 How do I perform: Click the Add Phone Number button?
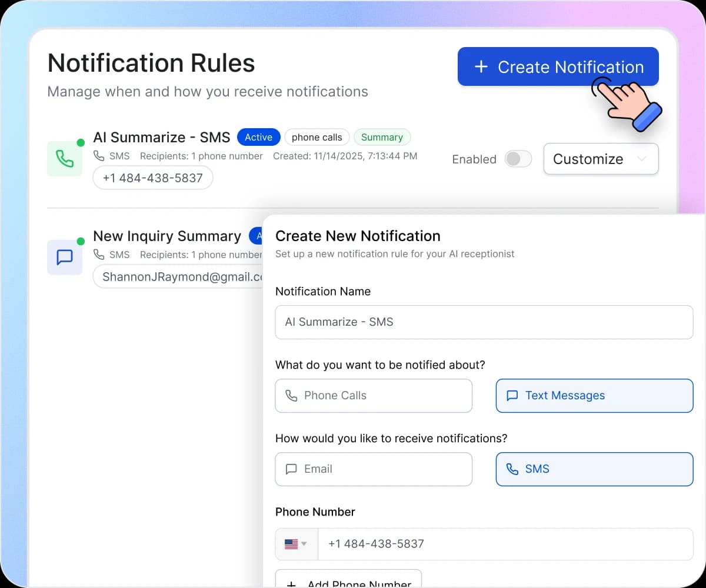coord(348,582)
